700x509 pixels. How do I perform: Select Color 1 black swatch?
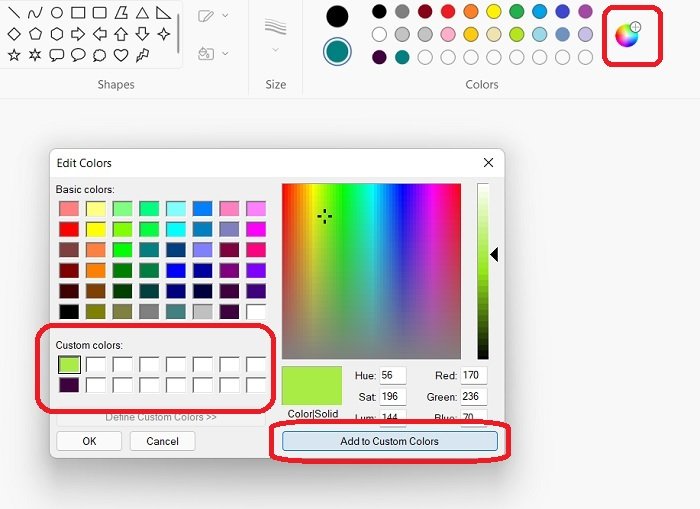pos(337,17)
